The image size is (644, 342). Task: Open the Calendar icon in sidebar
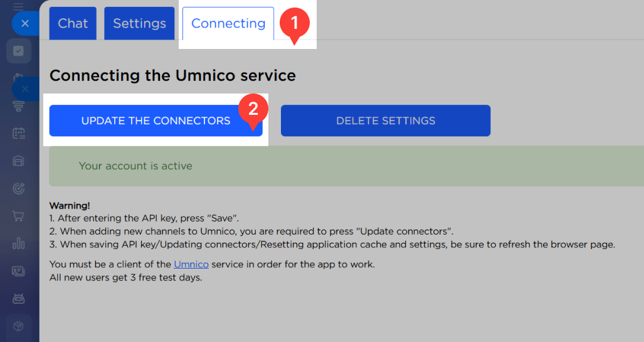(x=18, y=133)
